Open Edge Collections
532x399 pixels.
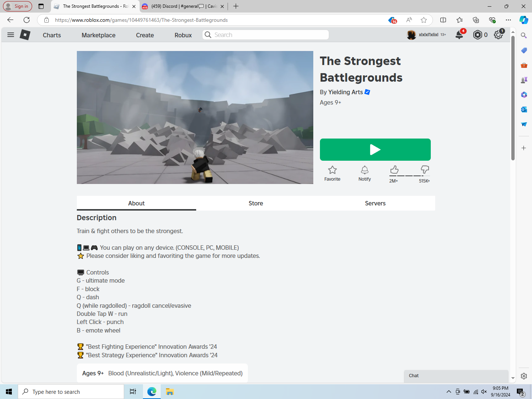pos(476,20)
